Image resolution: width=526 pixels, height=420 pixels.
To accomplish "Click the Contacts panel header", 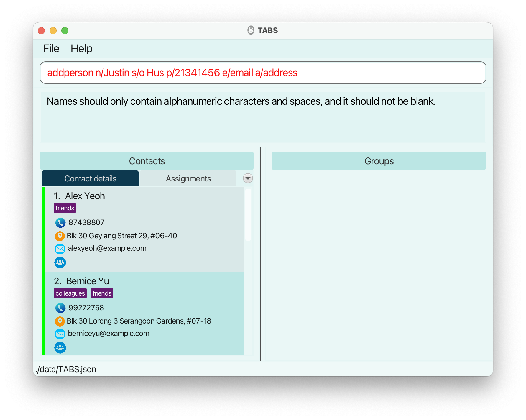I will tap(147, 161).
